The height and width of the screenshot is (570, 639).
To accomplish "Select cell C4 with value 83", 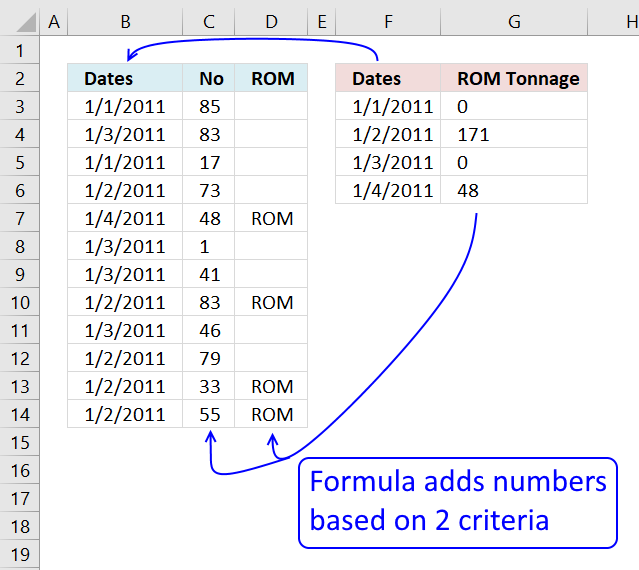I will (209, 134).
